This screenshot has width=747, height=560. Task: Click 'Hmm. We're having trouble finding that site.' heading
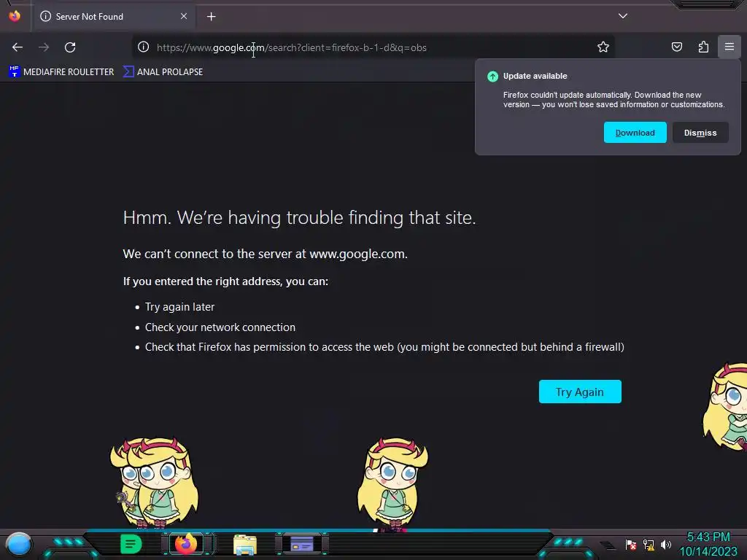(299, 217)
